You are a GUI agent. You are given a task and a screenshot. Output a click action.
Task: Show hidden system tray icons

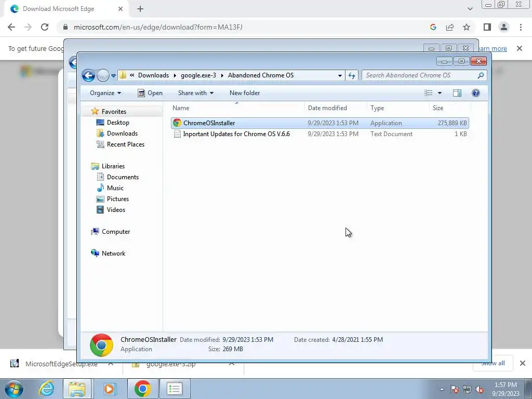442,389
